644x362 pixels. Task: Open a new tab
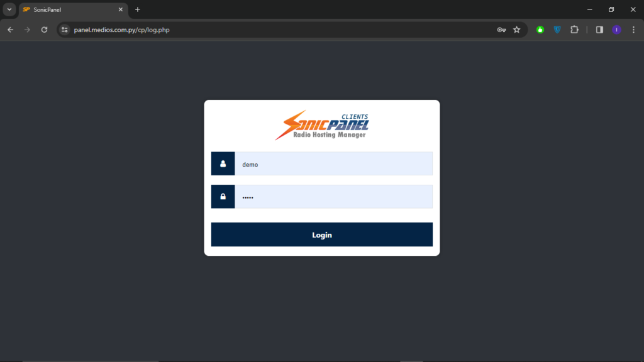pos(138,9)
